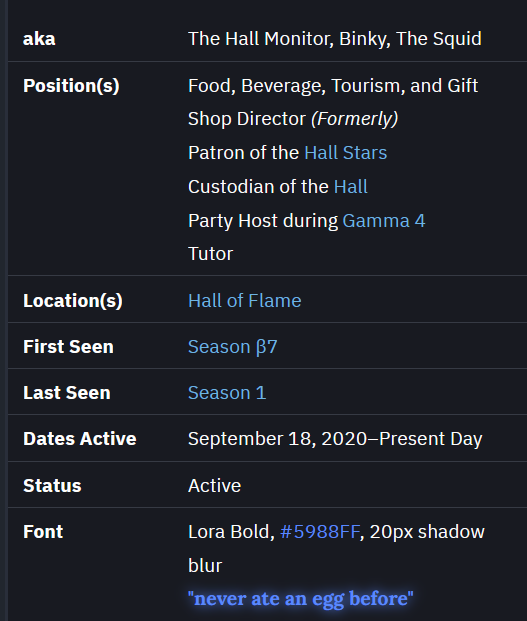Open the Hall Stars link
The width and height of the screenshot is (527, 621).
coord(346,153)
